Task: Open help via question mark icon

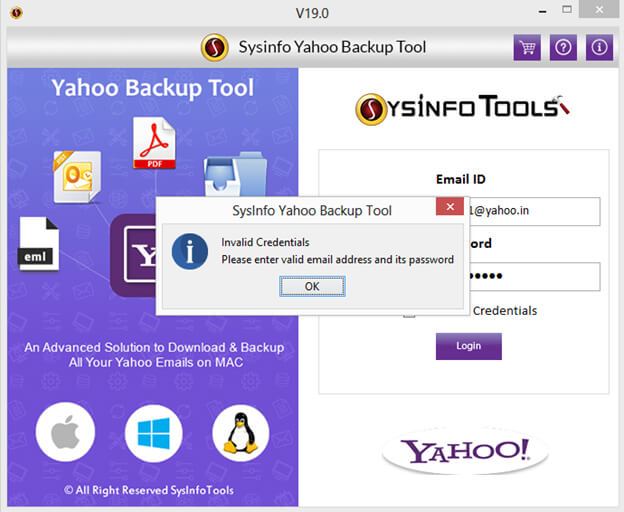Action: point(563,47)
